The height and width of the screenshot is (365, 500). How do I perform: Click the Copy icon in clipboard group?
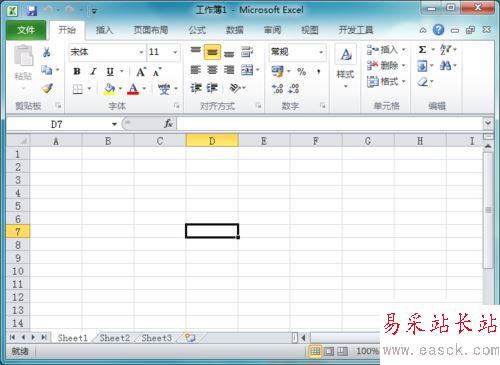click(46, 70)
